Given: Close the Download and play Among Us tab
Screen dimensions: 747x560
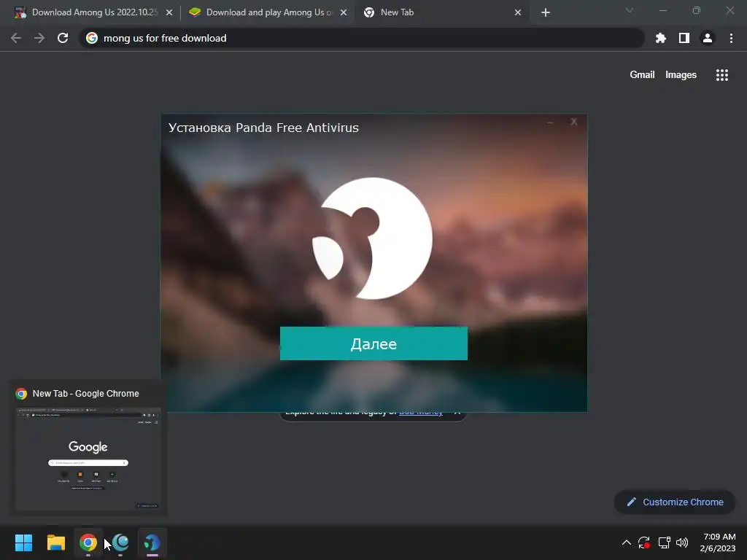Looking at the screenshot, I should 344,12.
